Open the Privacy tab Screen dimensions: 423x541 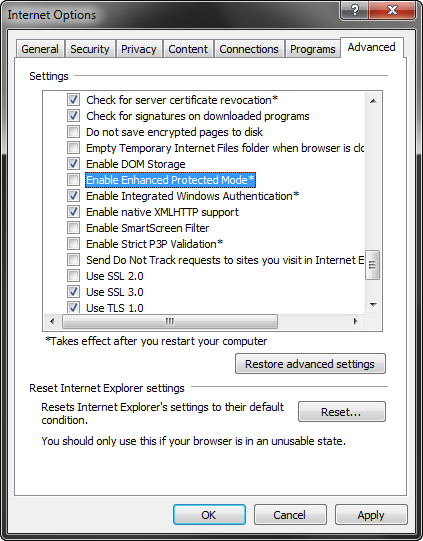click(x=138, y=49)
